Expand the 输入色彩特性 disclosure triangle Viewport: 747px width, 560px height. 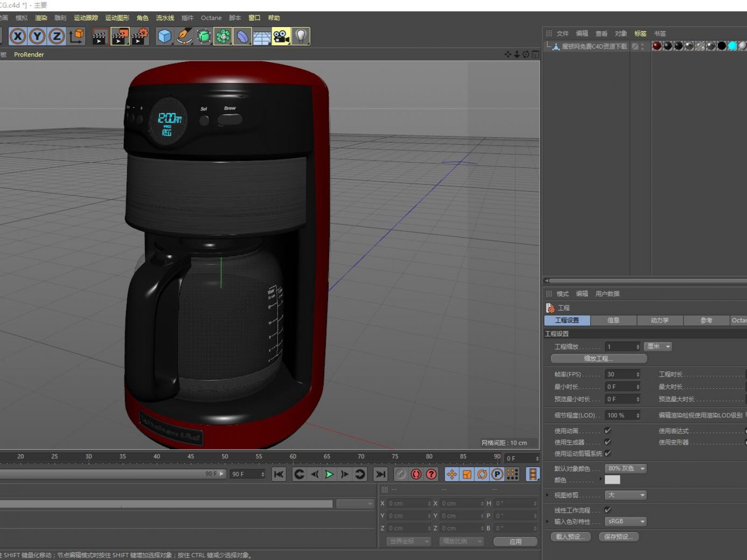click(x=548, y=521)
